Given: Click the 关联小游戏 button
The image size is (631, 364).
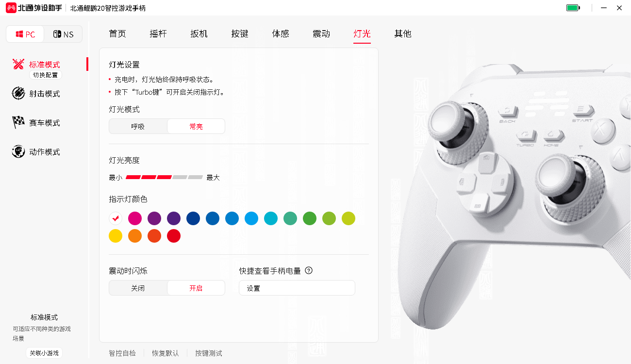Looking at the screenshot, I should click(x=44, y=353).
